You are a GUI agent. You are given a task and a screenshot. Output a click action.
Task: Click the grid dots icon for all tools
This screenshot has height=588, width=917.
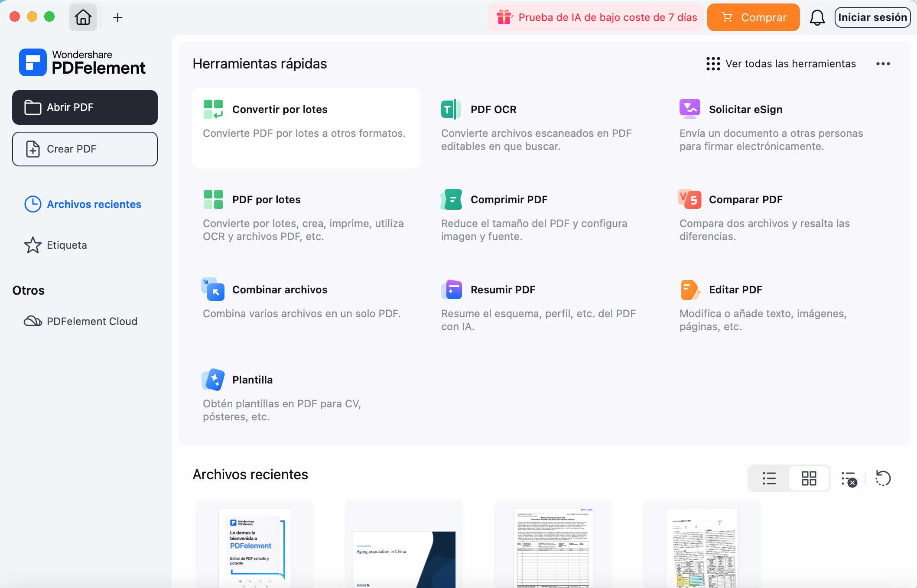pos(713,64)
